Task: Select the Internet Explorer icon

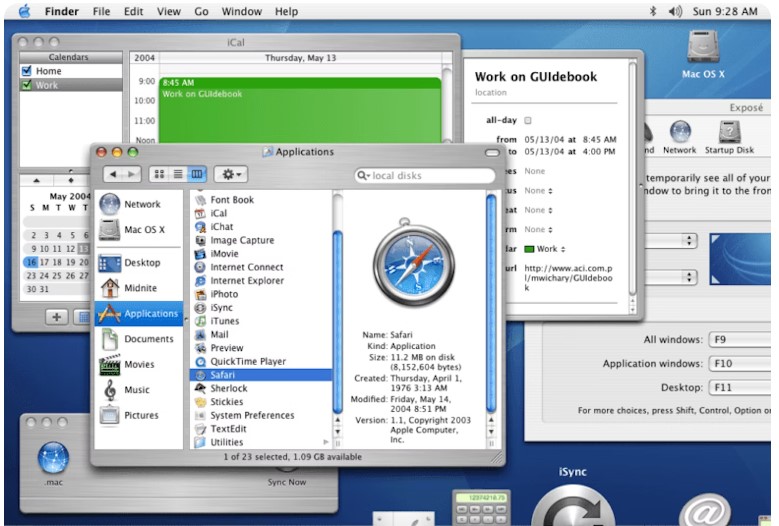Action: tap(200, 280)
